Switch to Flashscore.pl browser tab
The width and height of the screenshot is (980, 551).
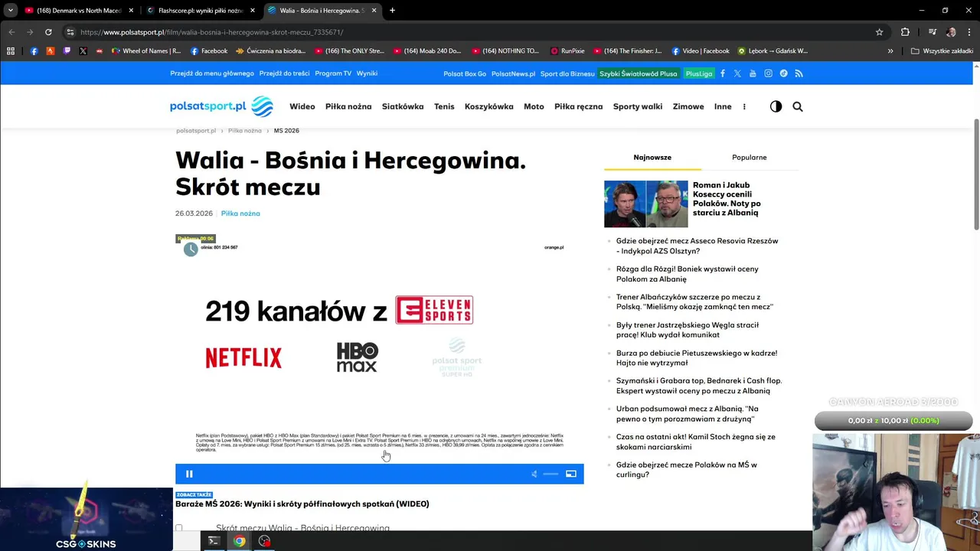click(201, 11)
